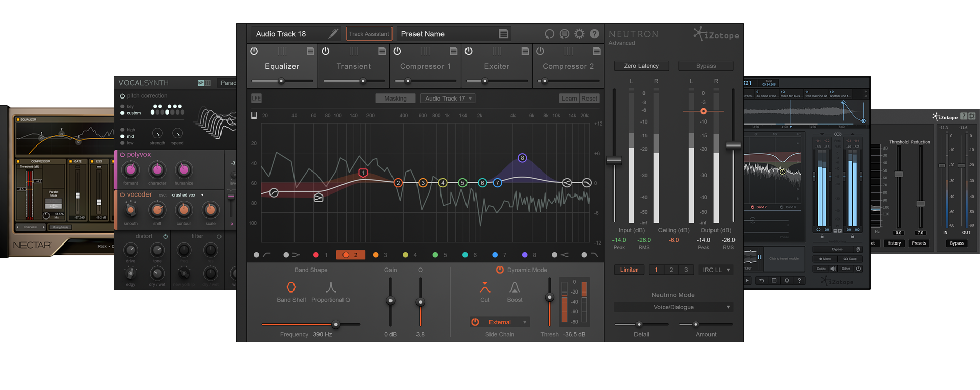Open the Audio Track 17 masking dropdown
Image resolution: width=980 pixels, height=390 pixels.
coord(448,98)
